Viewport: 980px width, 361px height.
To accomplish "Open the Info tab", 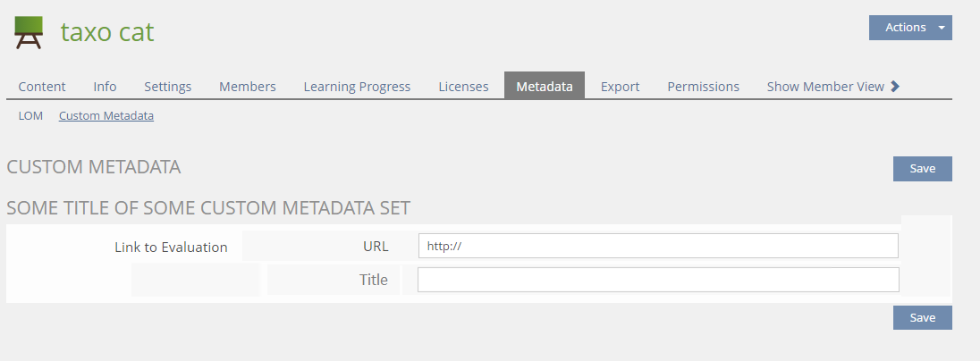I will (105, 87).
